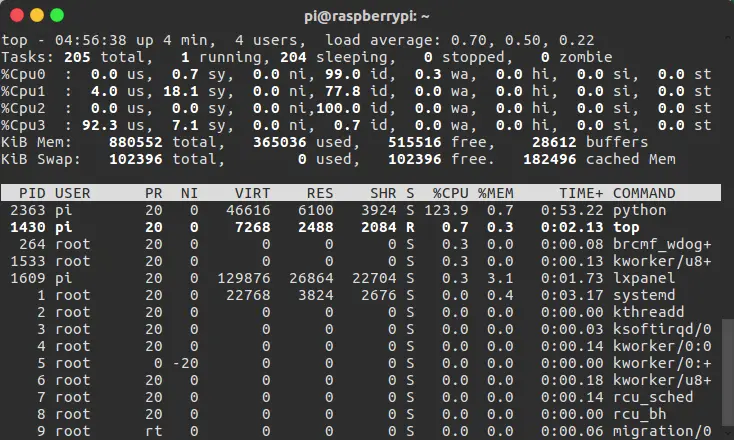Click the 123.9 CPU usage value
Screen dimensions: 734x440
pos(446,210)
